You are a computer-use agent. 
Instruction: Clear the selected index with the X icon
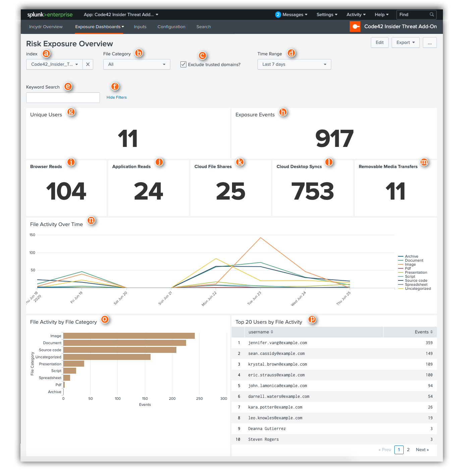click(88, 64)
